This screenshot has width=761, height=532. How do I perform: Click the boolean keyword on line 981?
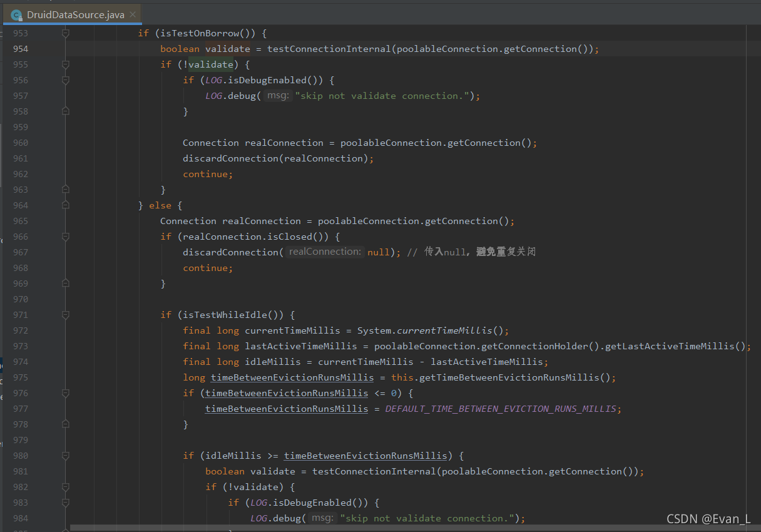pyautogui.click(x=225, y=471)
